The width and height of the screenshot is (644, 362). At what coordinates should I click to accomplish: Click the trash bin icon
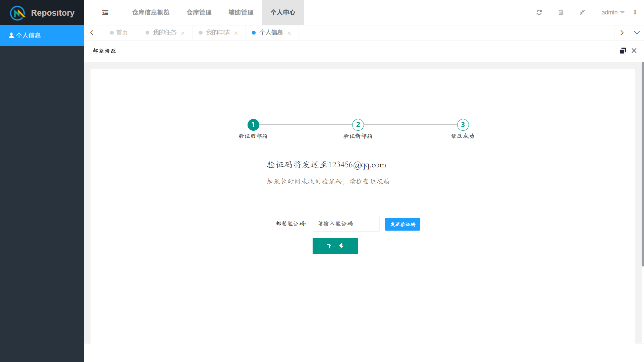point(560,12)
